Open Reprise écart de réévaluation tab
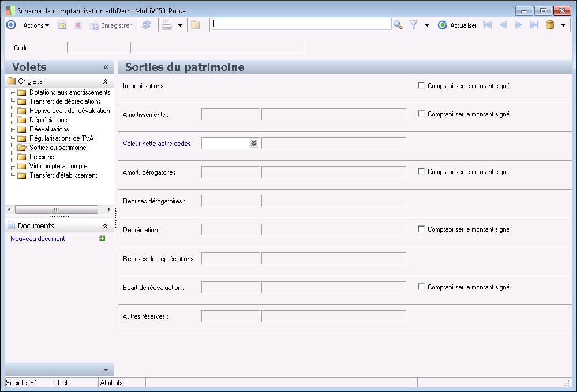The image size is (577, 392). (x=70, y=111)
